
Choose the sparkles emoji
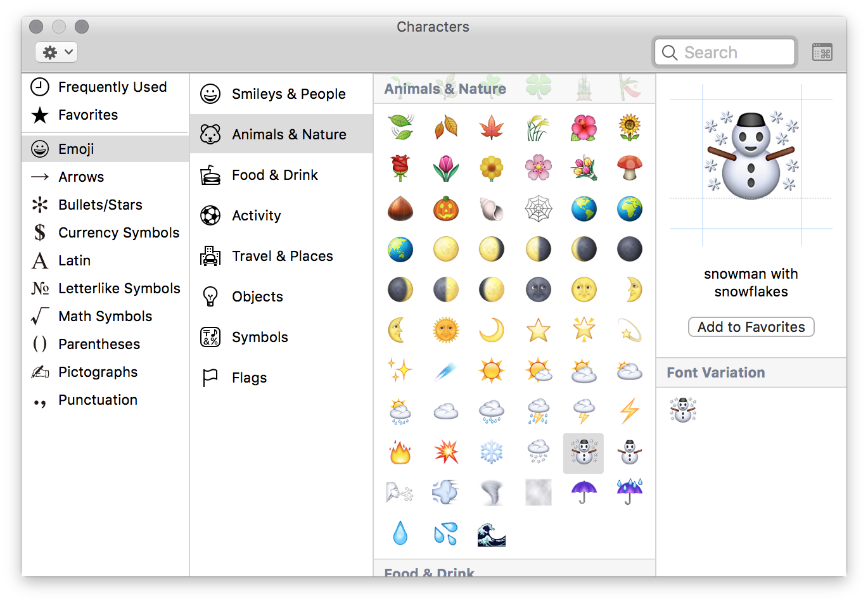[x=400, y=371]
